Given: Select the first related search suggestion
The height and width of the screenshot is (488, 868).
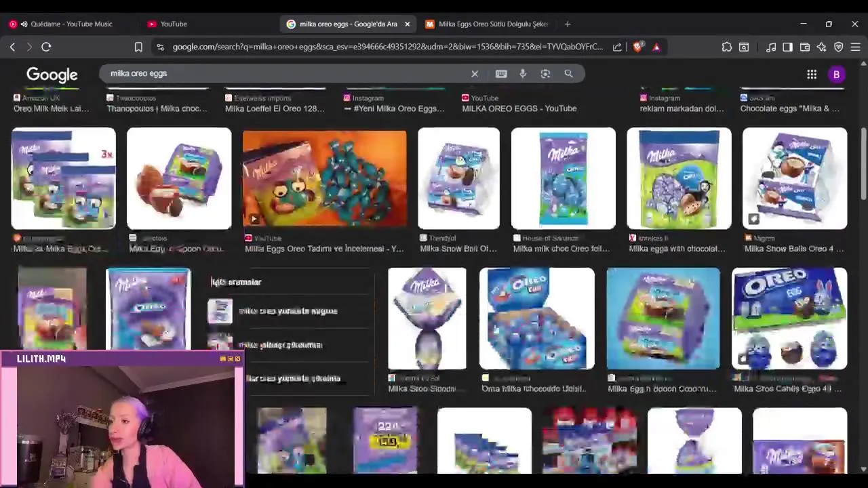Looking at the screenshot, I should [x=288, y=311].
